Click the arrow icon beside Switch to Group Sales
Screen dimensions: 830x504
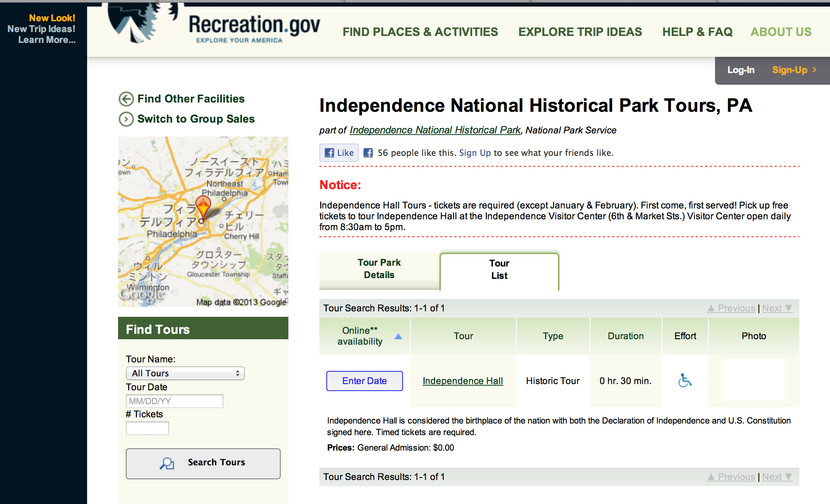point(126,119)
